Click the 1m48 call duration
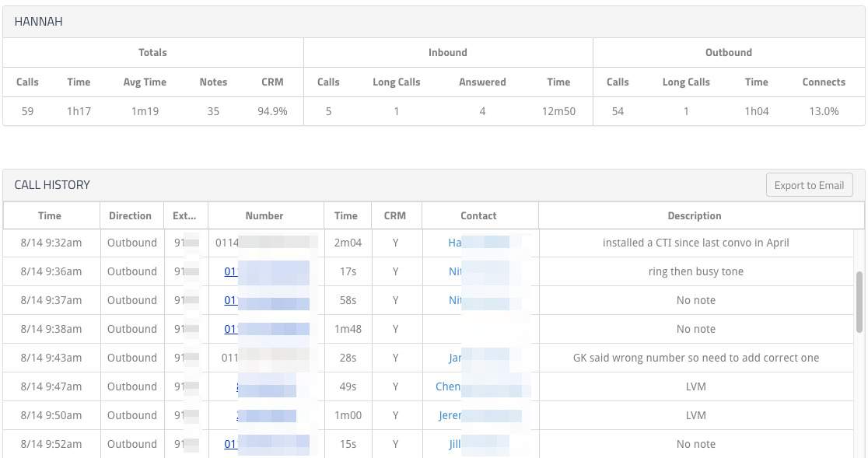 tap(348, 329)
